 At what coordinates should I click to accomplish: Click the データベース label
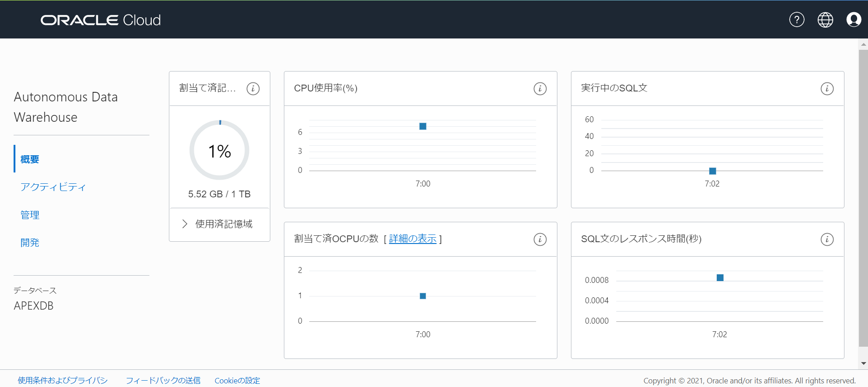[x=35, y=291]
